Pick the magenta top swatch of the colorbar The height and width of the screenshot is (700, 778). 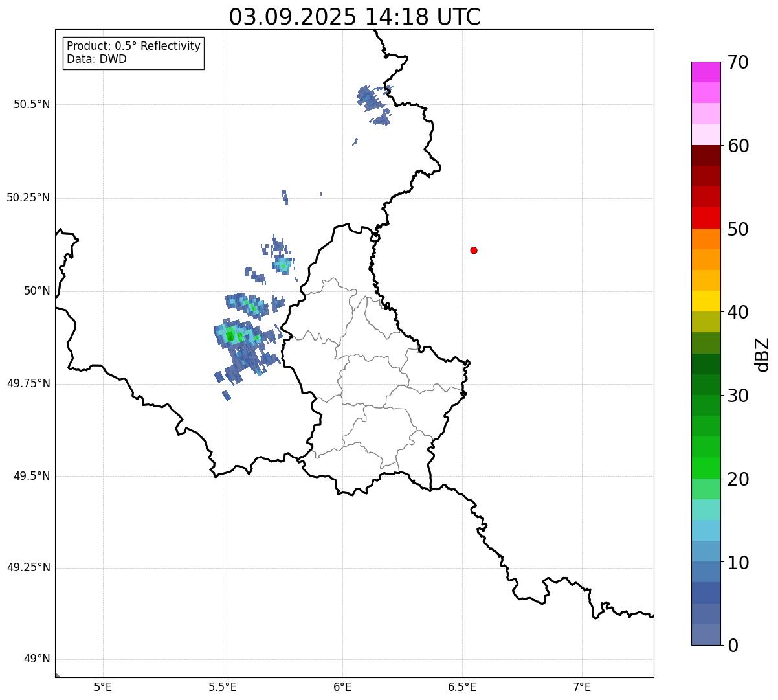pos(706,72)
